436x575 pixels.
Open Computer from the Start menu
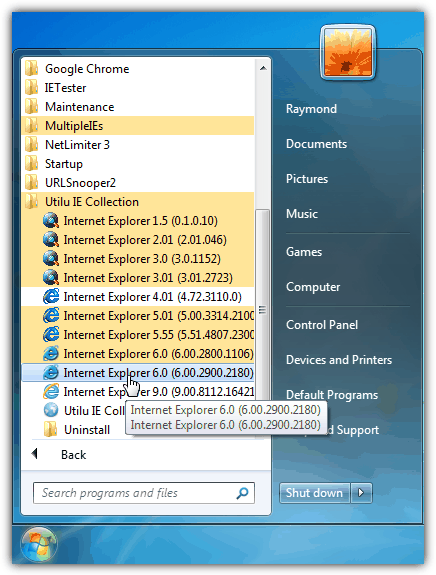313,287
